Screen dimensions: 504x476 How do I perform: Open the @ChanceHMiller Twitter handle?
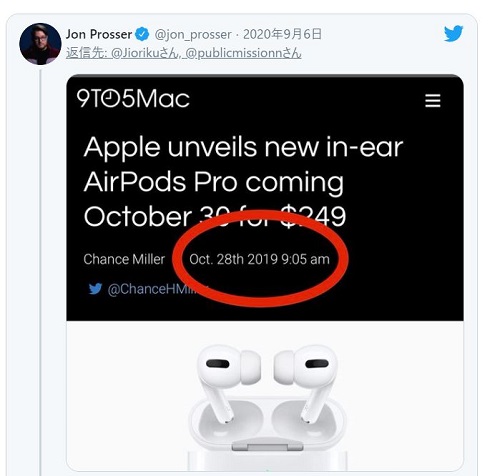[x=157, y=289]
